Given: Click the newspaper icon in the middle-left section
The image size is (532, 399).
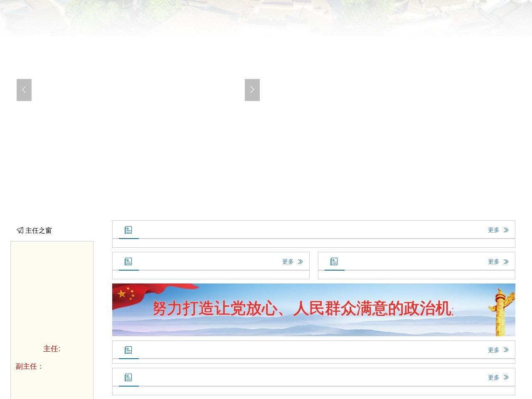Looking at the screenshot, I should pos(128,261).
